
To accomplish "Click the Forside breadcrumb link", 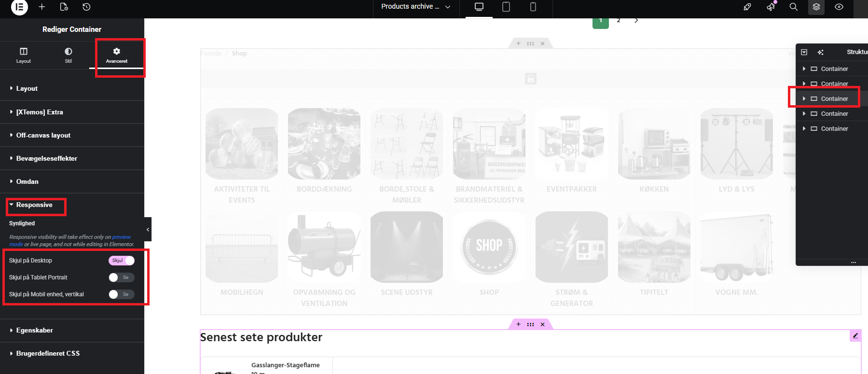I will [x=211, y=53].
